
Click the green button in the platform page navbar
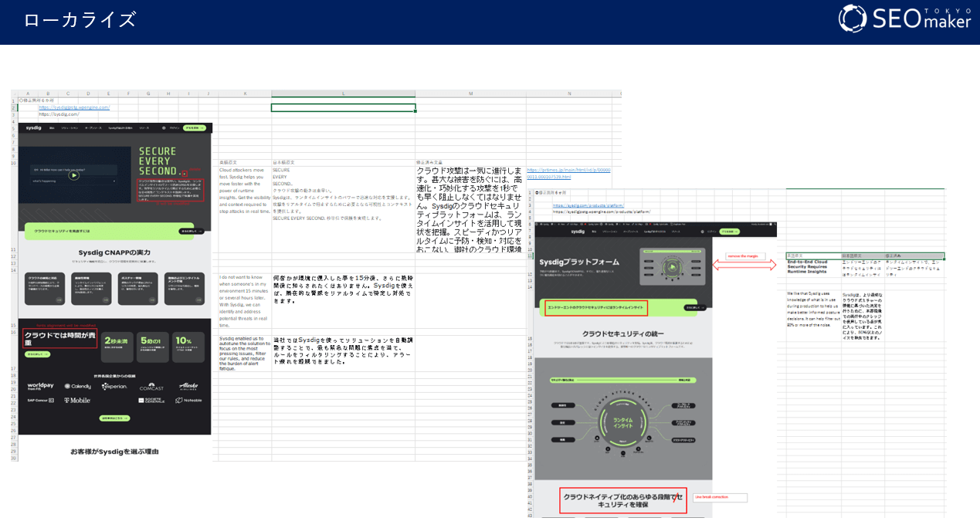click(x=731, y=231)
